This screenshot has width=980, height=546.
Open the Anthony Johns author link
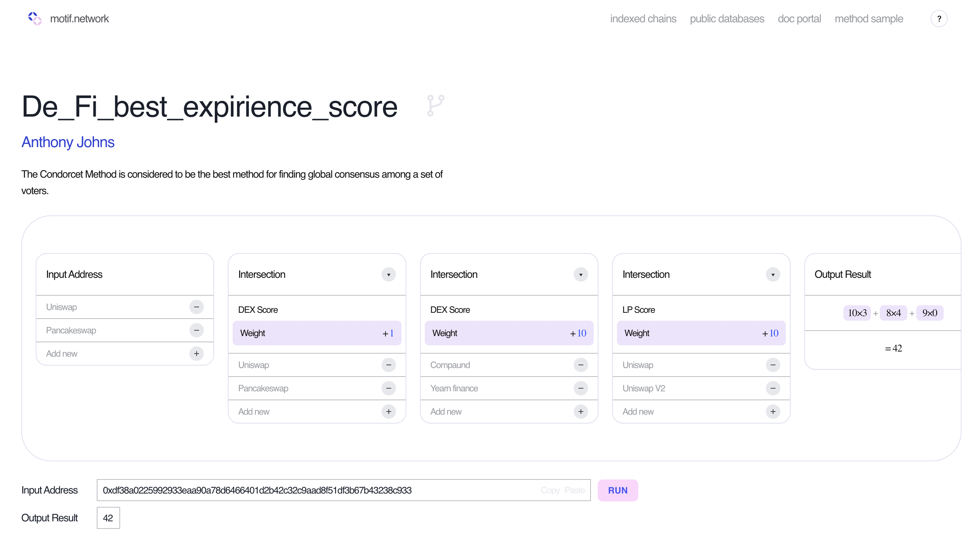[68, 142]
